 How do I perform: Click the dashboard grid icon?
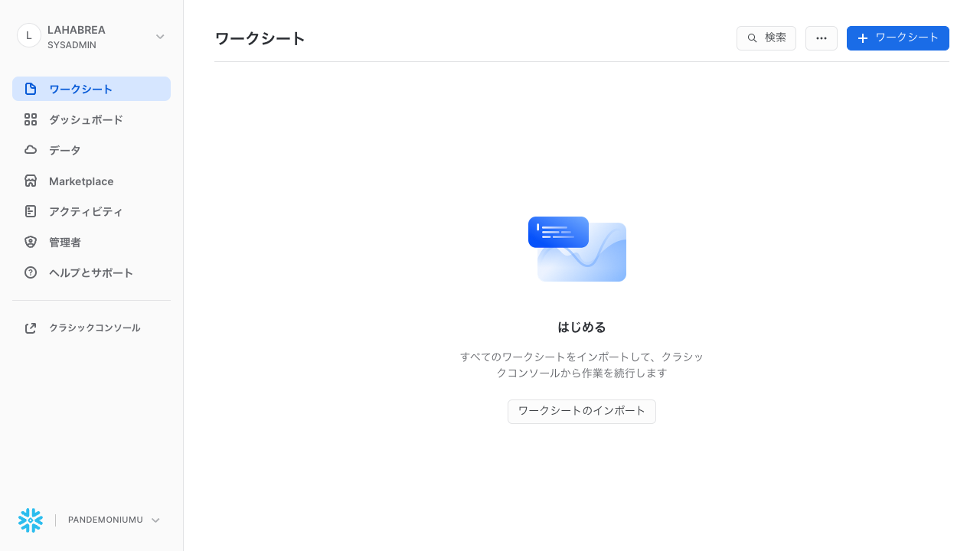[31, 119]
